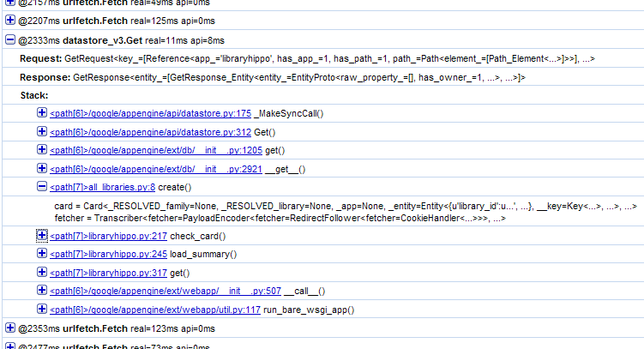The width and height of the screenshot is (644, 349).
Task: Open the libraryhippo.py:317 source link
Action: tap(108, 273)
